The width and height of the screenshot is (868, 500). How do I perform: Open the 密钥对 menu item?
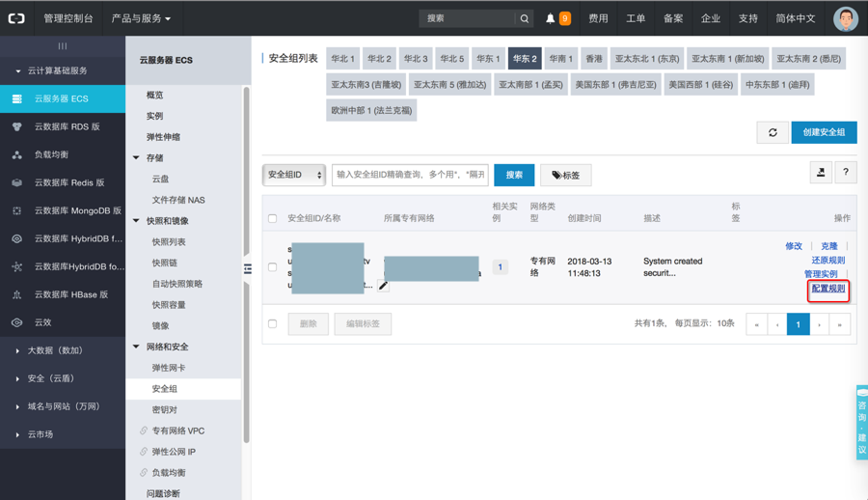(165, 409)
